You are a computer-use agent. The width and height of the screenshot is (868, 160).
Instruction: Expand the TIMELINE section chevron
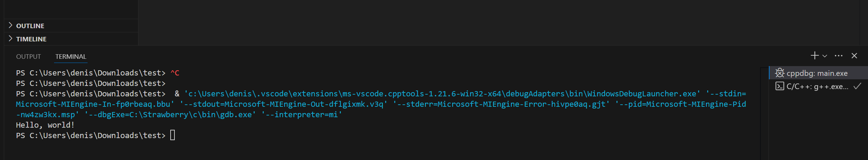[x=10, y=39]
